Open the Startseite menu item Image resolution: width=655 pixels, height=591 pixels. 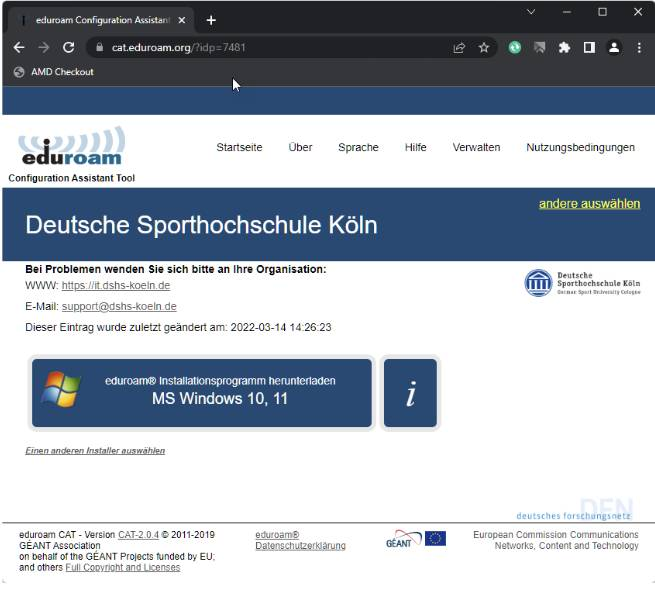coord(239,147)
